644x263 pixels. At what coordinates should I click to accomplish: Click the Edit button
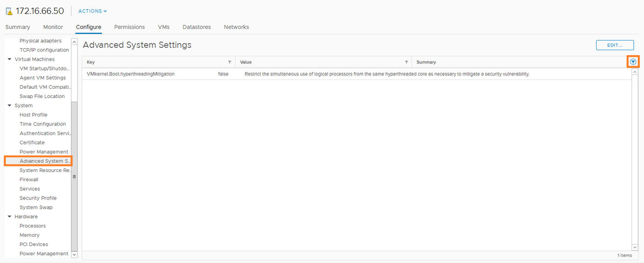(x=615, y=45)
